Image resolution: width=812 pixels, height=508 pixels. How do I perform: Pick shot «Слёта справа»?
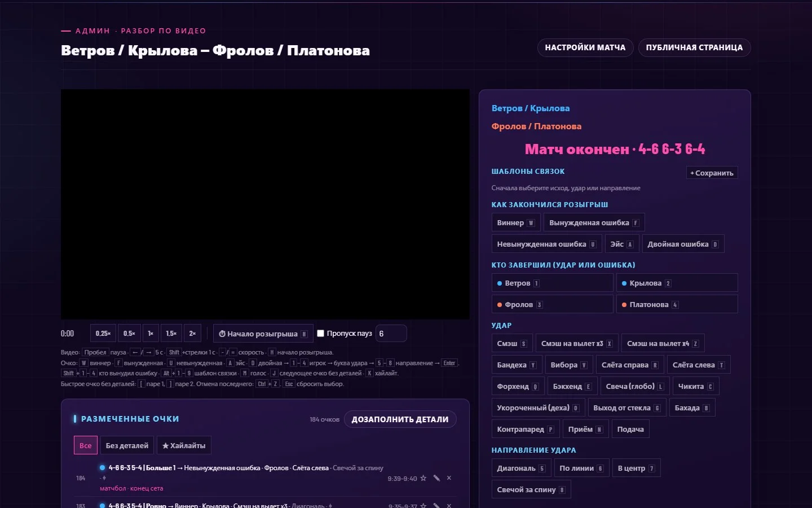[630, 365]
